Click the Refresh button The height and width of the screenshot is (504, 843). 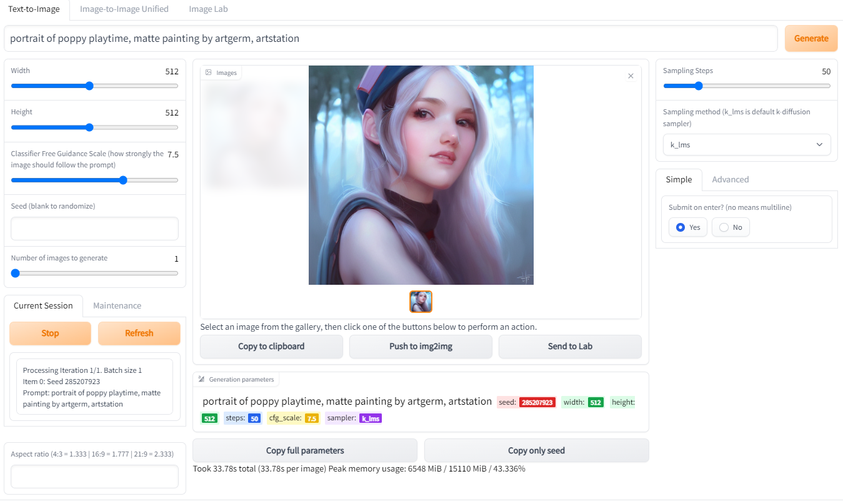[139, 333]
